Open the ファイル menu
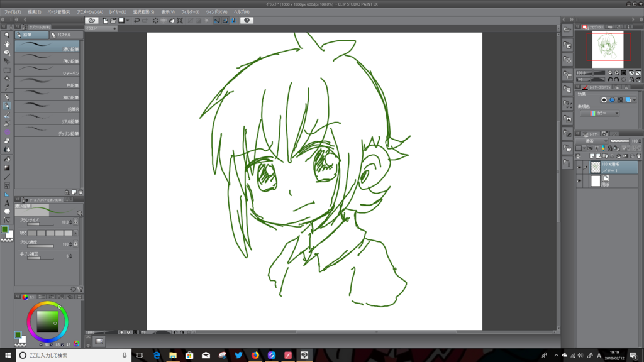 [9, 11]
